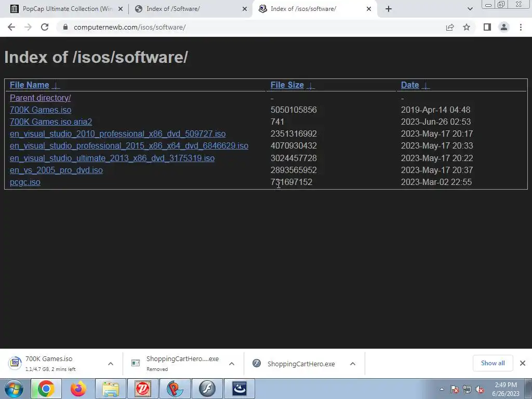Select date 2019-Apr-14 04:48
The width and height of the screenshot is (532, 399).
pyautogui.click(x=436, y=110)
